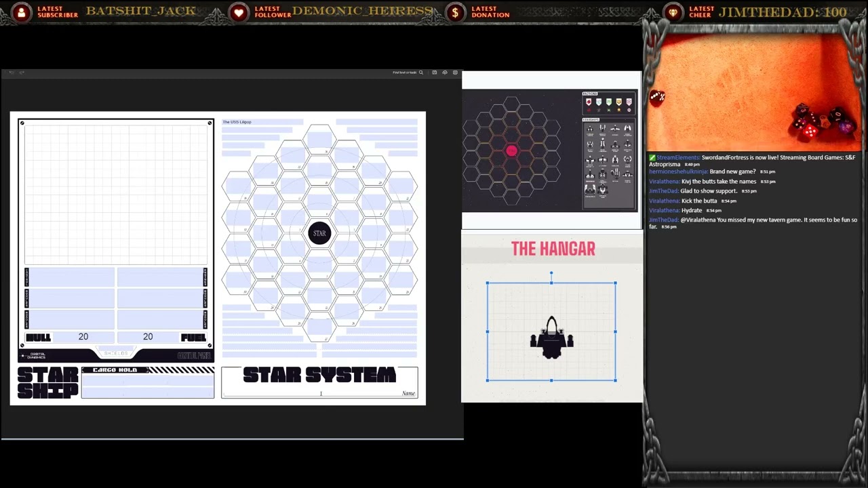The image size is (868, 488).
Task: Click the DEMONIC_HEIRESS follower name
Action: [362, 11]
